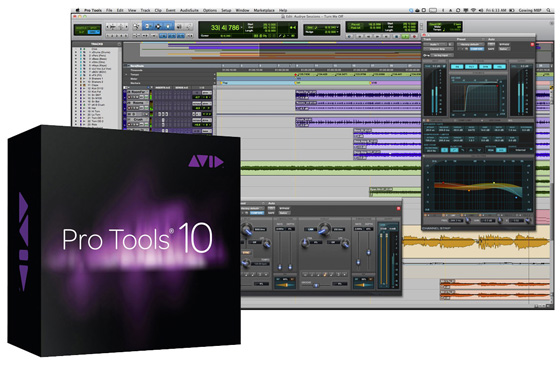The height and width of the screenshot is (365, 560).
Task: Click the Fast Forward transport button
Action: [x=377, y=36]
